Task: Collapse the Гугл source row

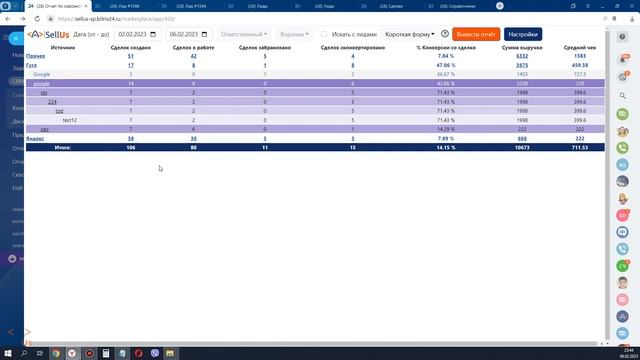Action: pyautogui.click(x=31, y=65)
